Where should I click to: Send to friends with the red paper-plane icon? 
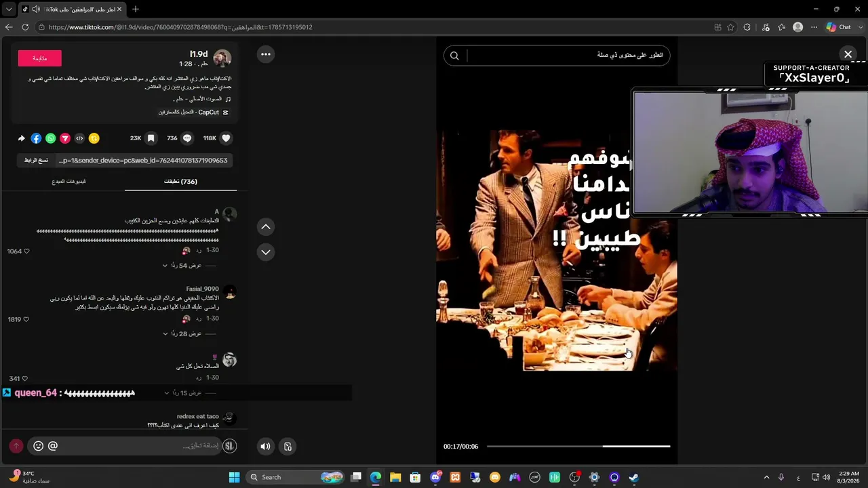(65, 138)
